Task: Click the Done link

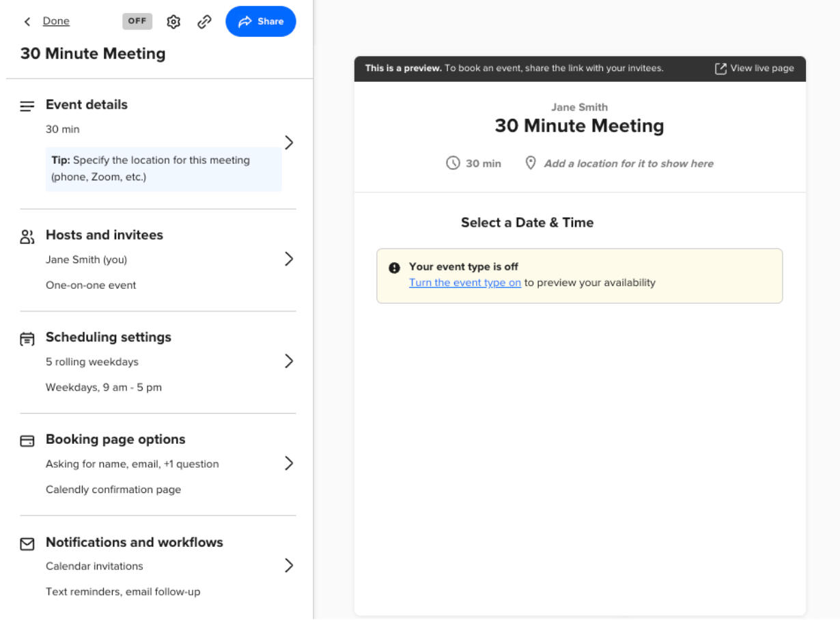Action: click(x=56, y=21)
